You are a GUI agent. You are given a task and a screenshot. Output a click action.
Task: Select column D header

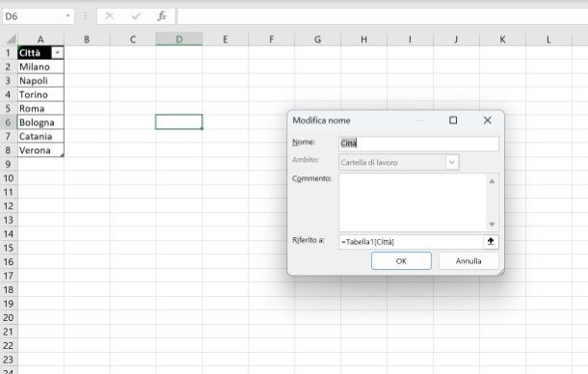179,40
